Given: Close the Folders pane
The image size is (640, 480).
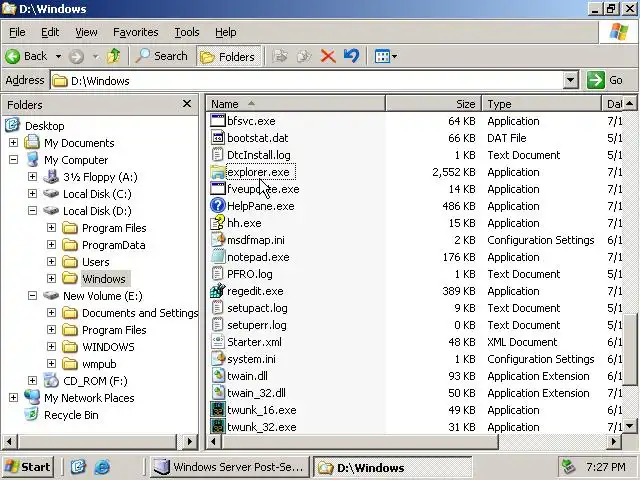Looking at the screenshot, I should click(x=187, y=104).
